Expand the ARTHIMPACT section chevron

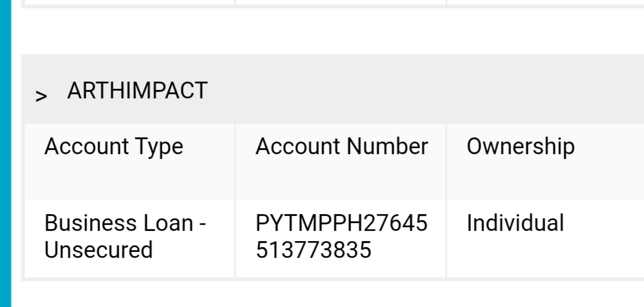tap(41, 96)
